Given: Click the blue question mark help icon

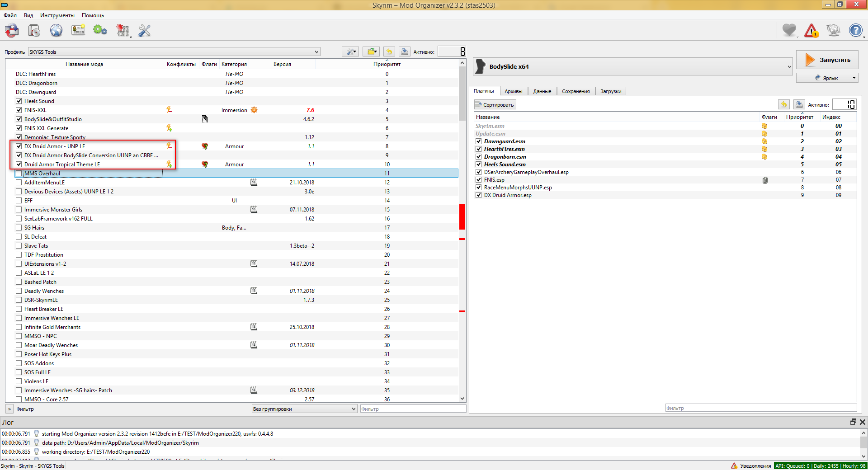Looking at the screenshot, I should [x=855, y=30].
